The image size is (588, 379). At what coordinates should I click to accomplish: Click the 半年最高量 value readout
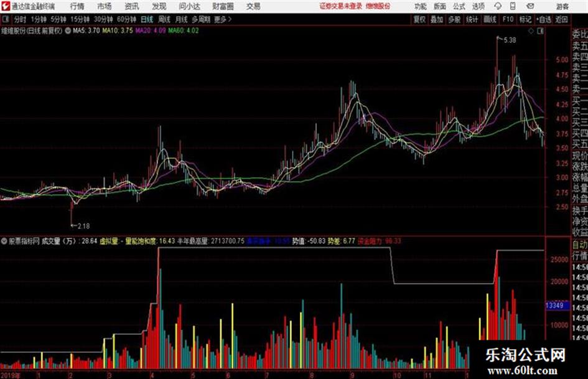point(211,241)
